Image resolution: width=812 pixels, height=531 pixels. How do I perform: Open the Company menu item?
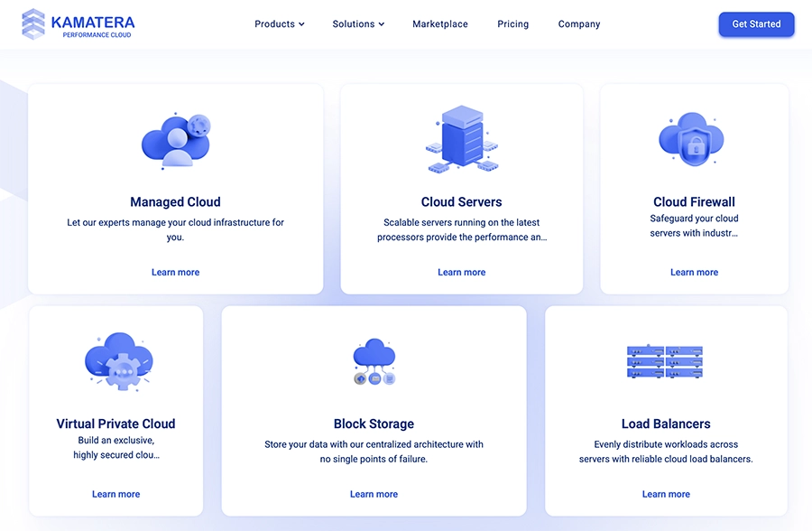578,23
